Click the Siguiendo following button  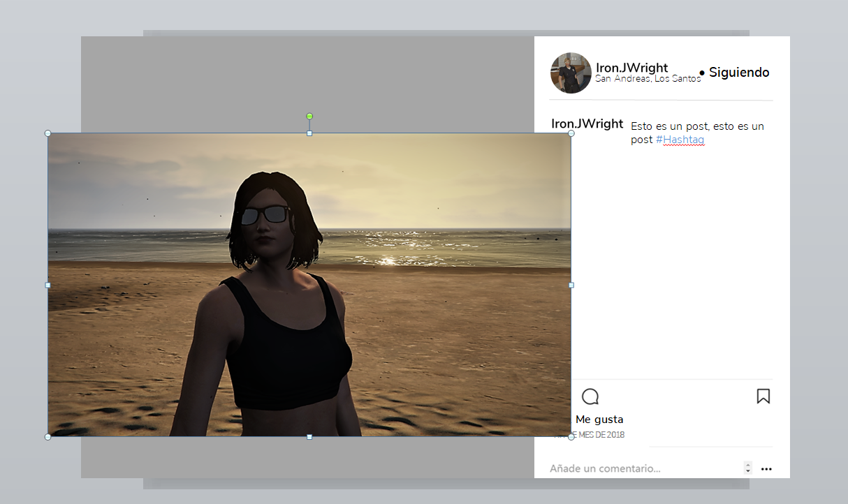739,73
